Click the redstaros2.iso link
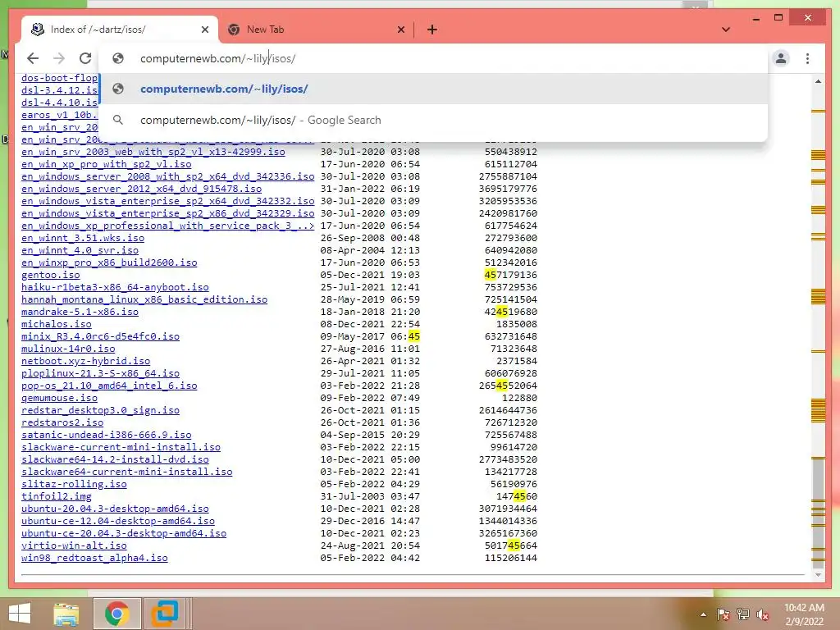The height and width of the screenshot is (630, 840). tap(62, 422)
